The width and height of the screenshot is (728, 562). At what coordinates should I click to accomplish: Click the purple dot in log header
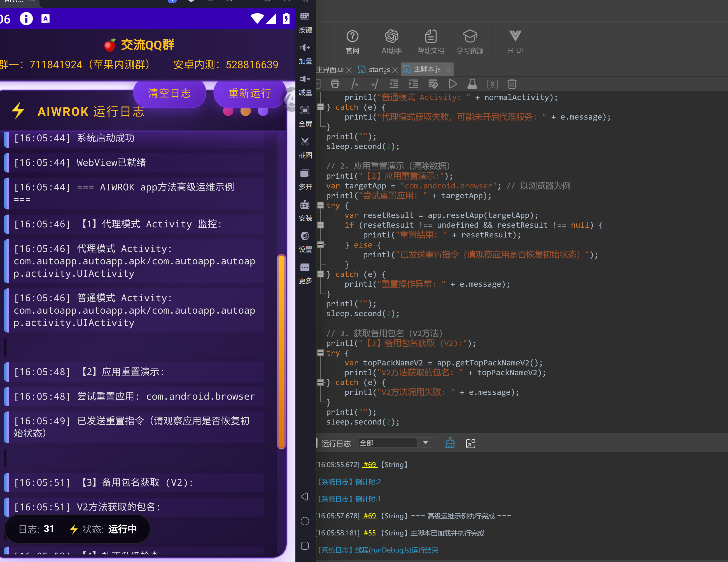[263, 111]
